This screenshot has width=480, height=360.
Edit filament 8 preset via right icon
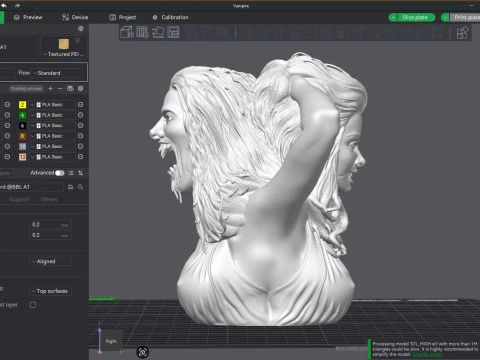point(80,136)
